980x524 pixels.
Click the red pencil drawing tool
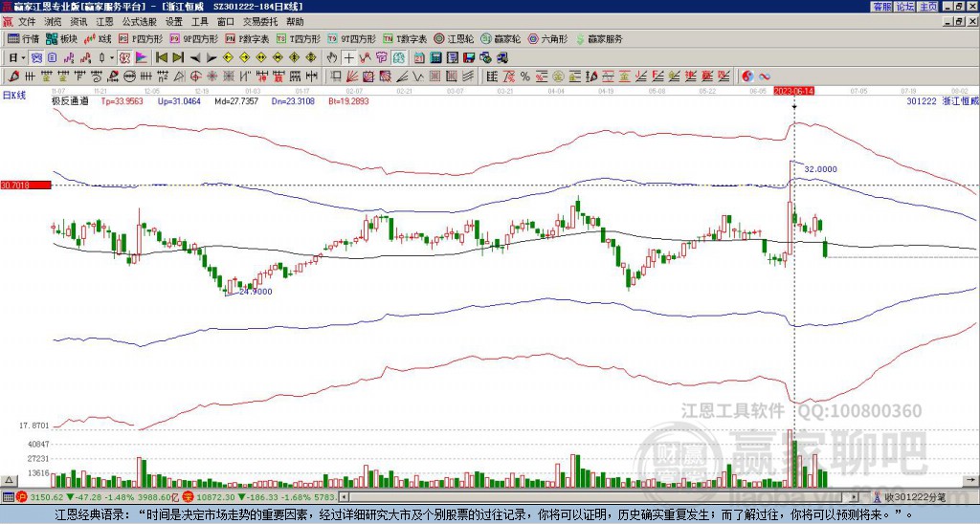[x=12, y=76]
